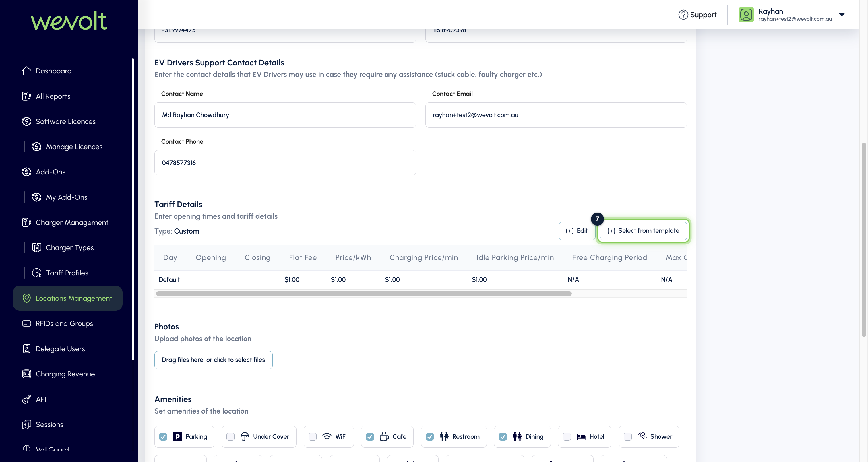Click the Free Charging Period header
Screen dimensions: 868x462
(x=609, y=257)
